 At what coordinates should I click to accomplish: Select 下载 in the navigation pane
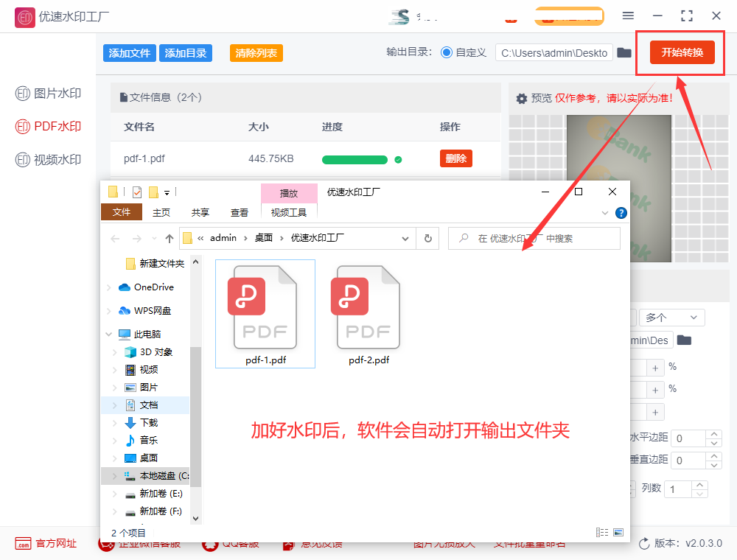[x=142, y=423]
